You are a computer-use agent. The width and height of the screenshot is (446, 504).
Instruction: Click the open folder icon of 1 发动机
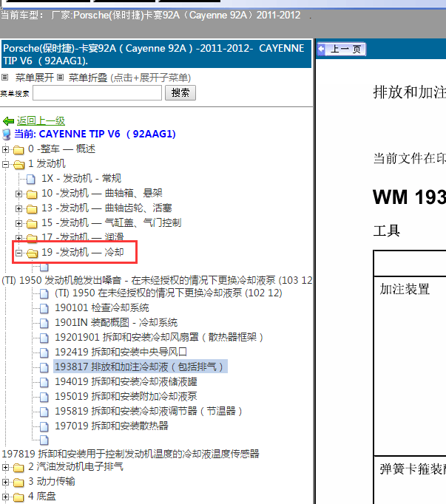coord(18,165)
